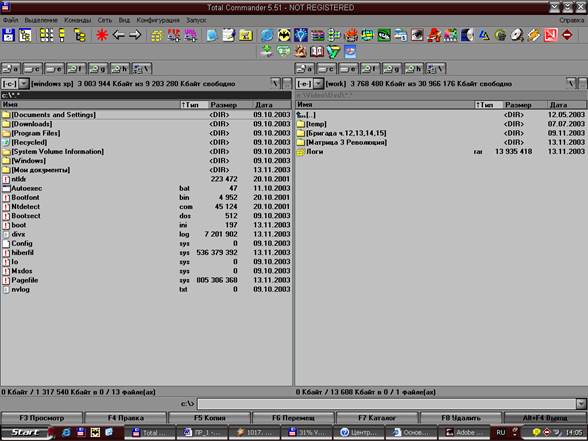588x441 pixels.
Task: Click the open red book icon in second toolbar row
Action: coord(317,51)
